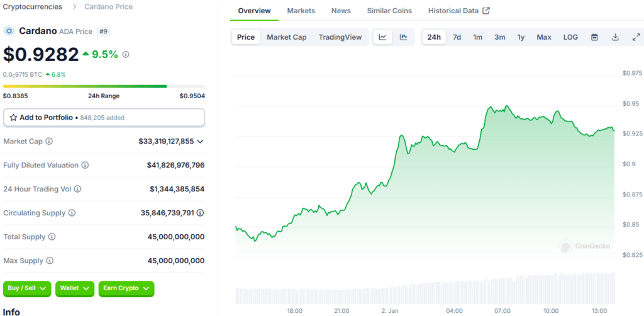Screen dimensions: 644x316
Task: Open the News tab
Action: 341,11
